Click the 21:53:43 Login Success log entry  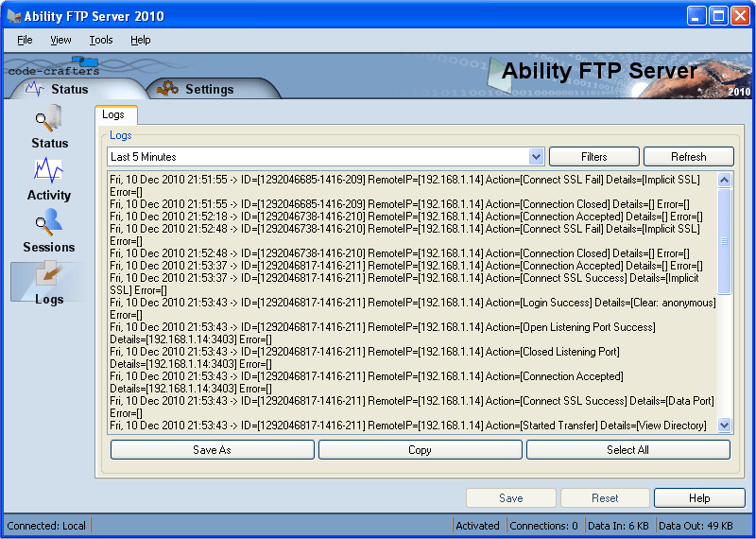pyautogui.click(x=413, y=309)
